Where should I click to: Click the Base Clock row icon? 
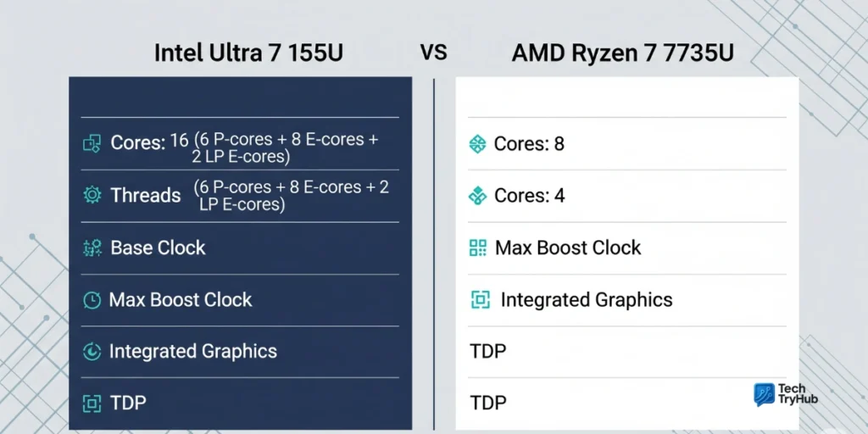pos(92,248)
